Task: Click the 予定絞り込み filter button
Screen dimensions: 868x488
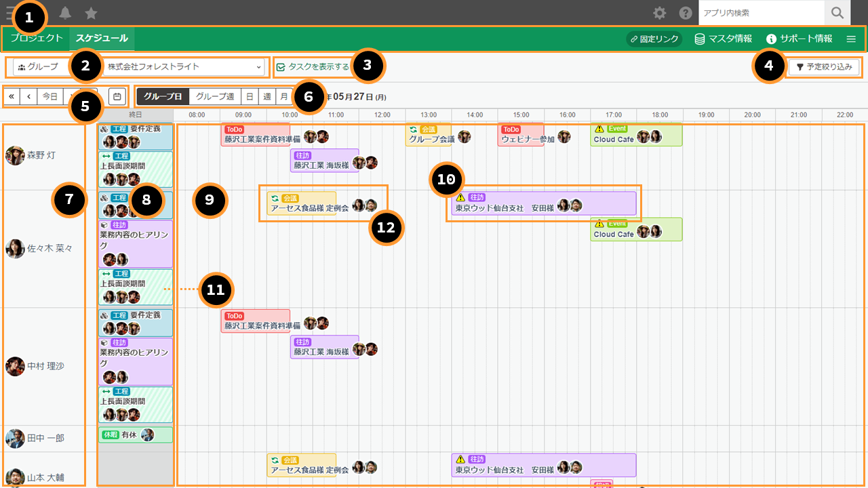Action: pyautogui.click(x=824, y=67)
